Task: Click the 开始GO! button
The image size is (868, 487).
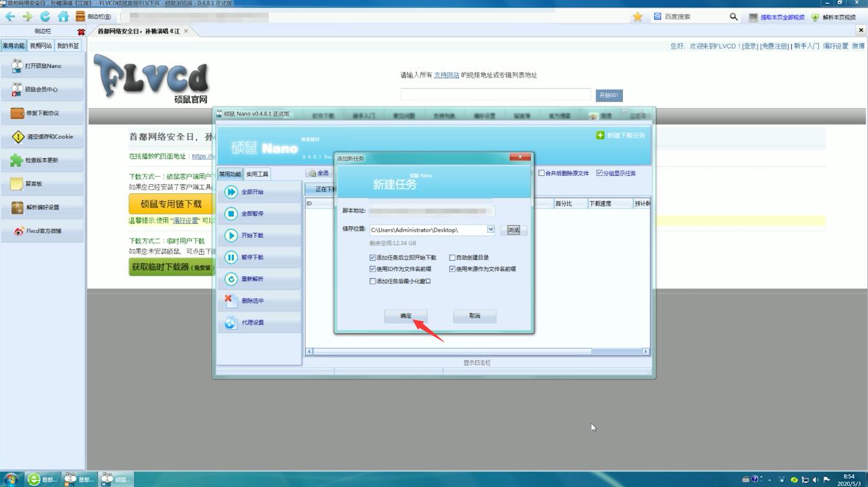Action: pos(609,95)
